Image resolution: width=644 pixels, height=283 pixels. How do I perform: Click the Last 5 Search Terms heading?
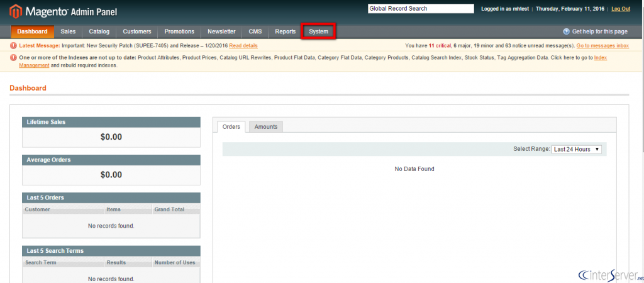pyautogui.click(x=55, y=250)
